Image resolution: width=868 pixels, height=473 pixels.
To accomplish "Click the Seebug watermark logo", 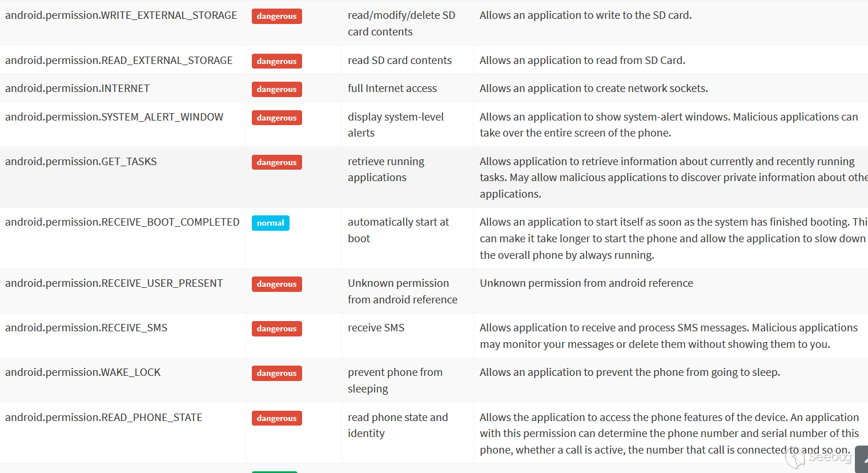I will pos(818,457).
